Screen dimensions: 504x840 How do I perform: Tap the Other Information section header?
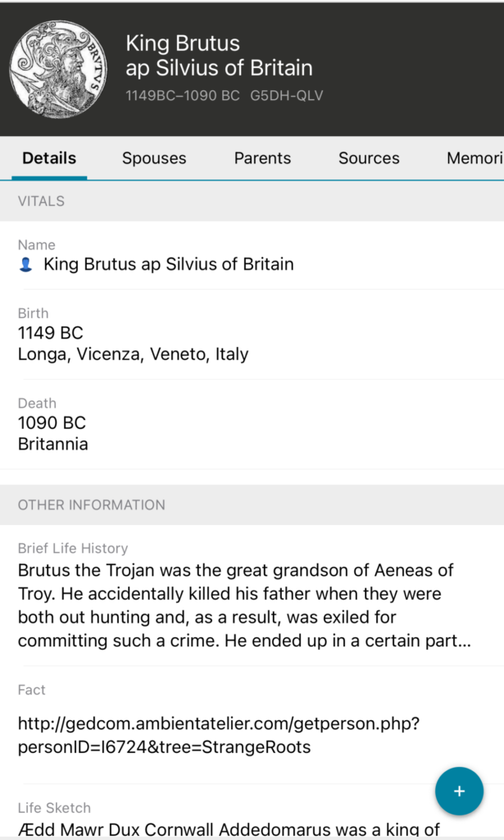tap(91, 505)
